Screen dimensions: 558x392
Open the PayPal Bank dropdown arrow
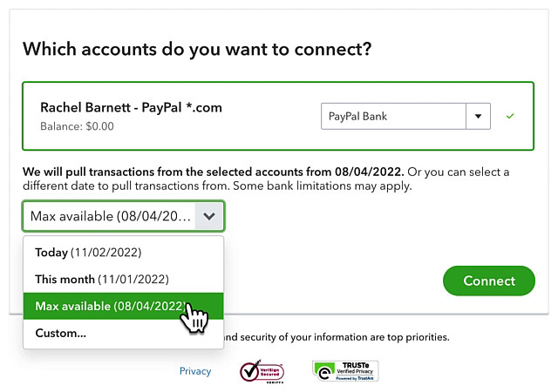point(478,117)
